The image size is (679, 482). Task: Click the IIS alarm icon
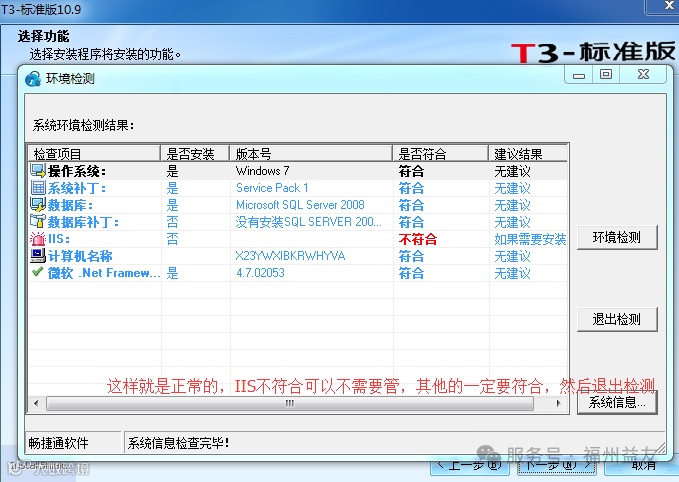point(38,239)
